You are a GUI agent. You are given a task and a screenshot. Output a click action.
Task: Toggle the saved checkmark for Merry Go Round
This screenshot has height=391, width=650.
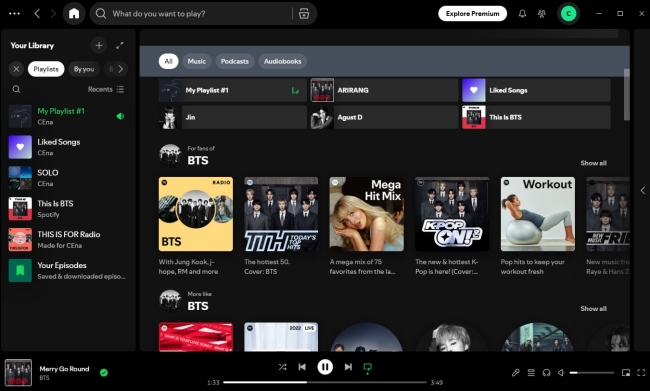point(104,372)
